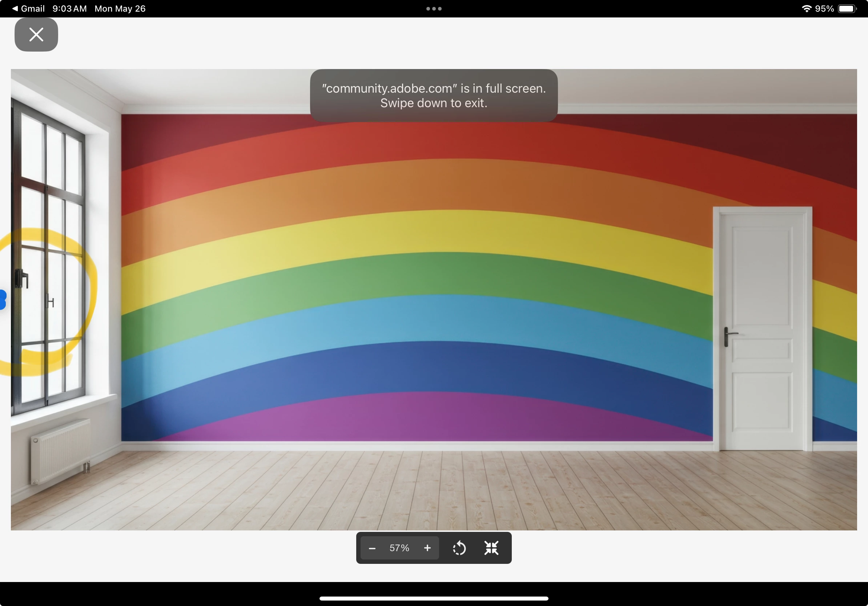Image resolution: width=868 pixels, height=606 pixels.
Task: Click the radiator below the window
Action: pyautogui.click(x=60, y=452)
